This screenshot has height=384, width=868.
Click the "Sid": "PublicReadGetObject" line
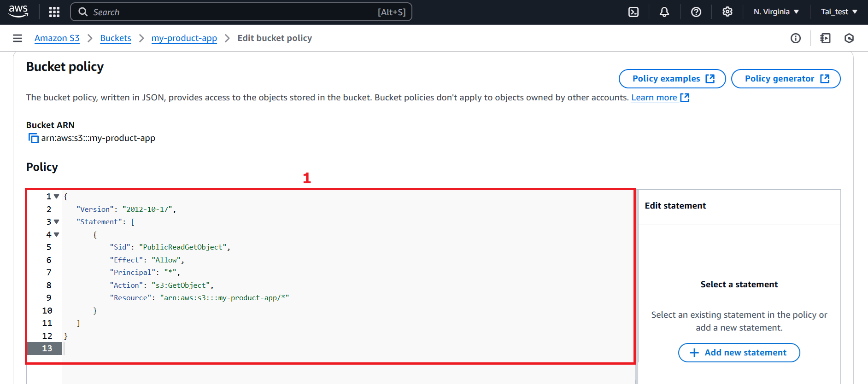click(x=170, y=247)
